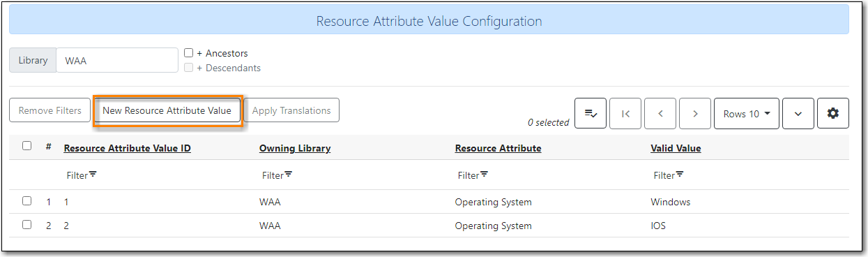The width and height of the screenshot is (868, 257).
Task: Expand the grid actions down-chevron menu
Action: 798,114
